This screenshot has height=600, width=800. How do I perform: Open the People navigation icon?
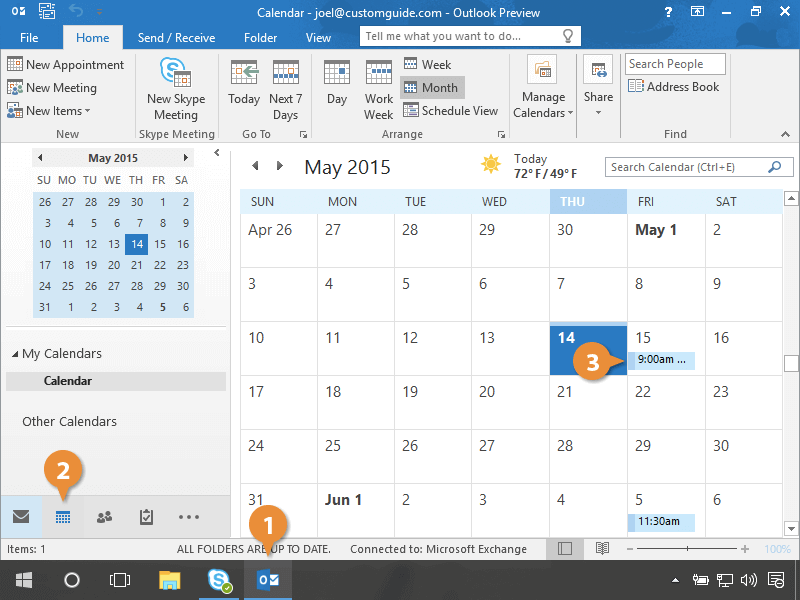(x=104, y=517)
